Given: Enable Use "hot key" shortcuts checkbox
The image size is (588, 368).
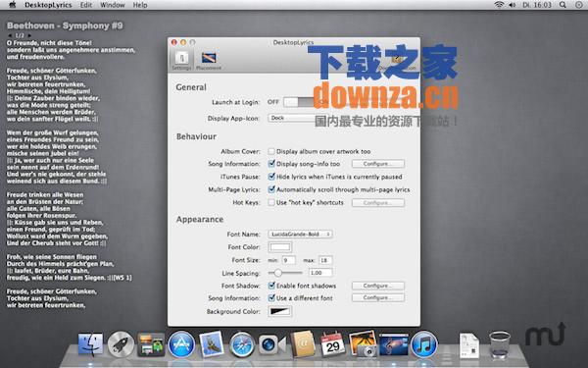Looking at the screenshot, I should [x=271, y=202].
